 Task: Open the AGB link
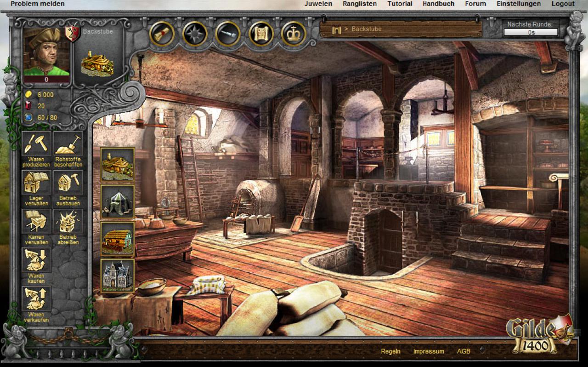click(x=464, y=351)
